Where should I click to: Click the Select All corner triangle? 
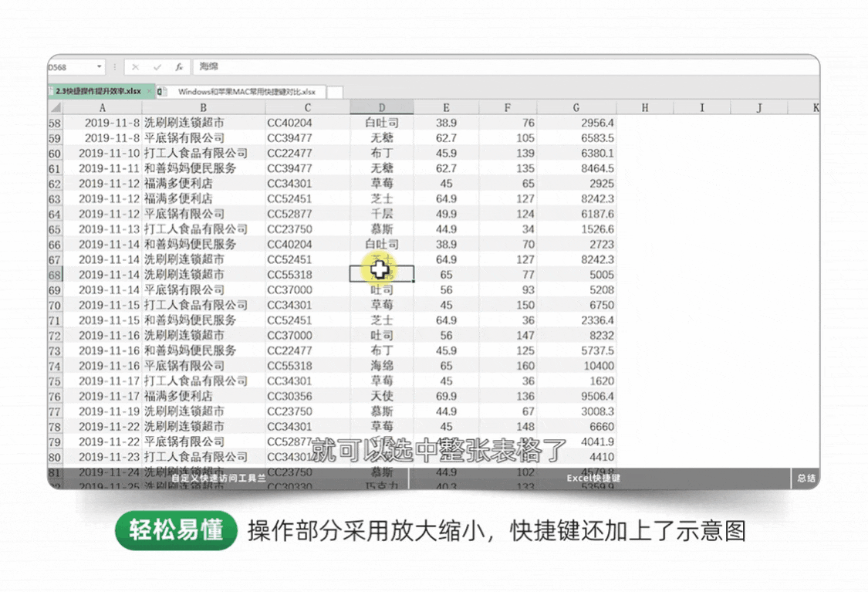pyautogui.click(x=56, y=107)
